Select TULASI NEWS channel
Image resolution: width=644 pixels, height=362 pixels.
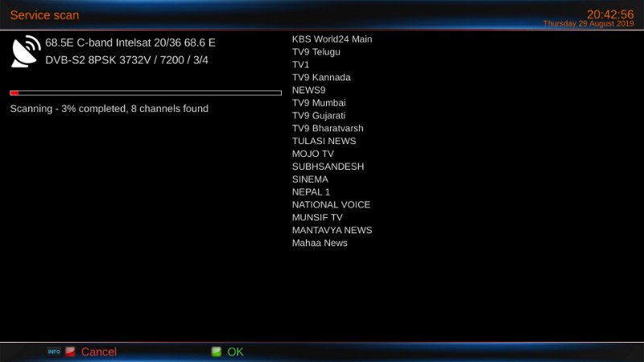point(324,141)
